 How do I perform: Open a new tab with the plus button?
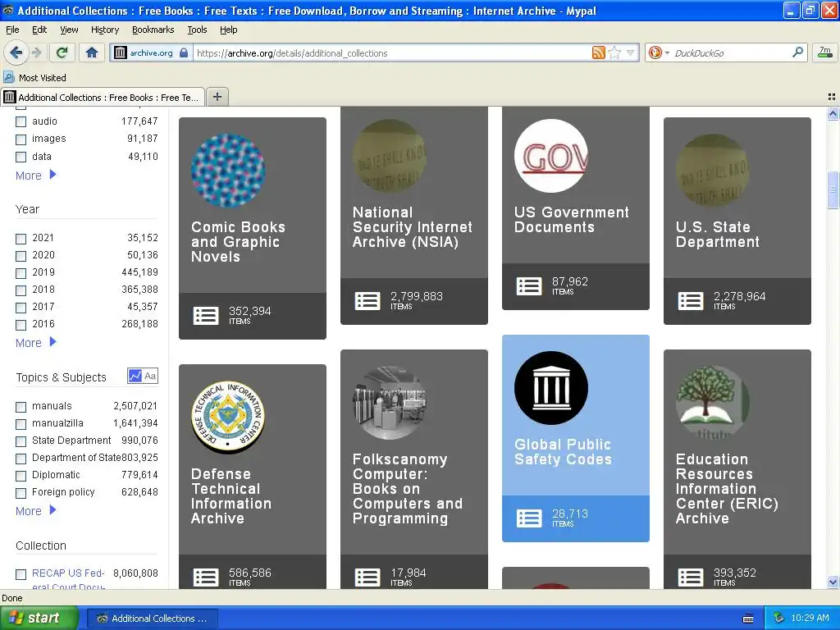(217, 97)
